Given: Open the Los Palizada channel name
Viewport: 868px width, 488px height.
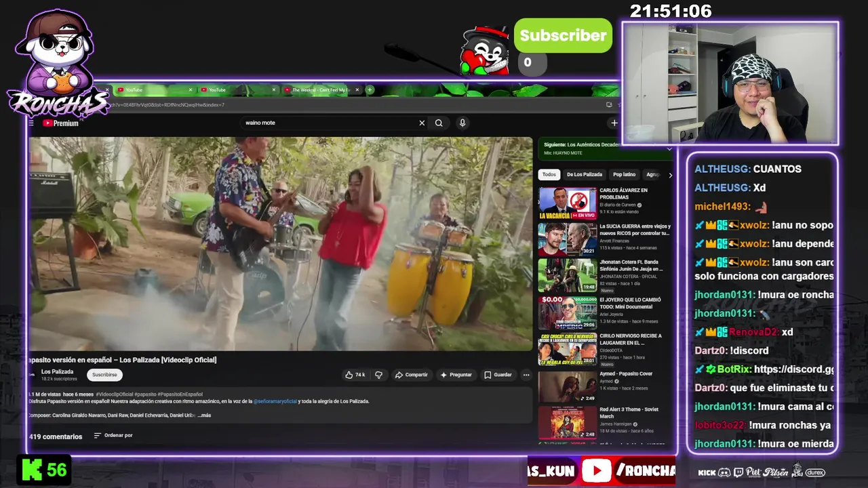Looking at the screenshot, I should click(x=57, y=371).
